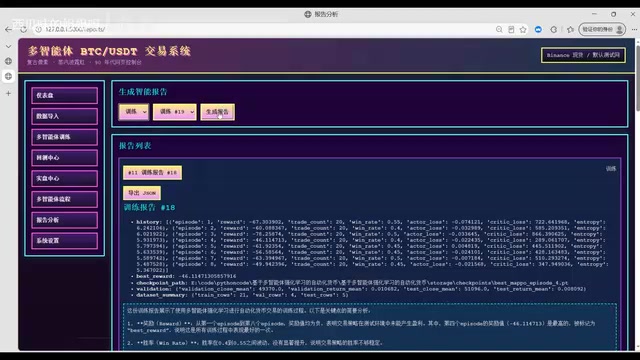Viewport: 640px width, 360px height.
Task: Open browser settings three-dot menu
Action: (x=634, y=29)
